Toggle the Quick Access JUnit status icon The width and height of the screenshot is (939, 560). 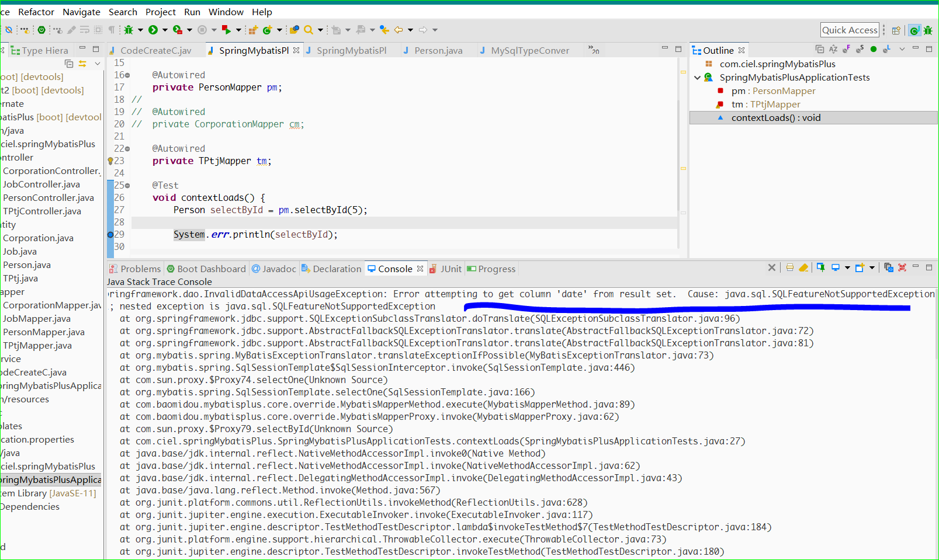click(x=914, y=30)
